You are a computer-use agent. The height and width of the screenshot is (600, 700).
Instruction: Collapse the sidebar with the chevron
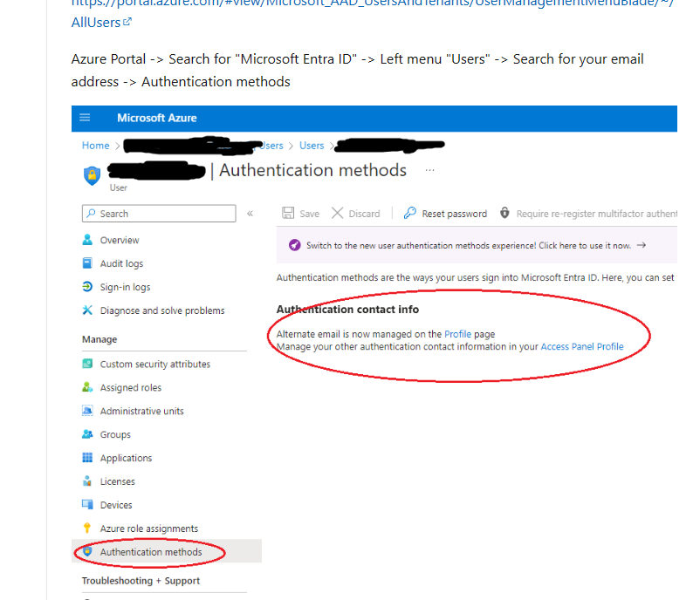click(x=250, y=212)
